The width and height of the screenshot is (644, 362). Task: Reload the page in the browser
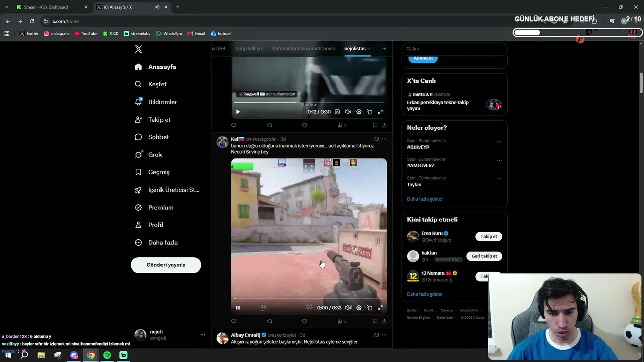coord(32,21)
